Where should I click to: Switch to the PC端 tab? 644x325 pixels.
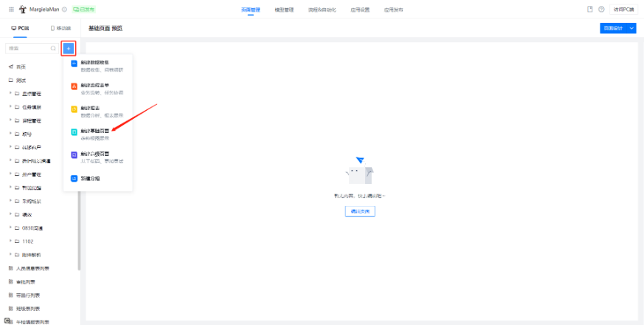tap(20, 28)
